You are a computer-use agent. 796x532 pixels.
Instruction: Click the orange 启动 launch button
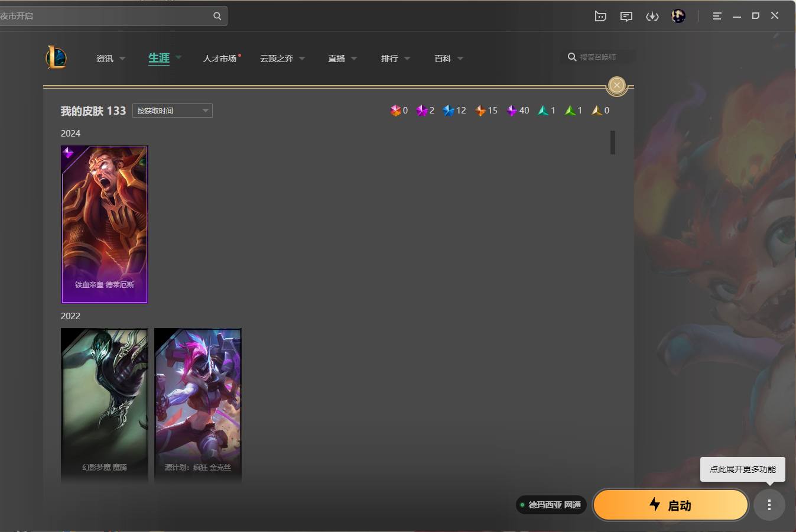tap(671, 505)
